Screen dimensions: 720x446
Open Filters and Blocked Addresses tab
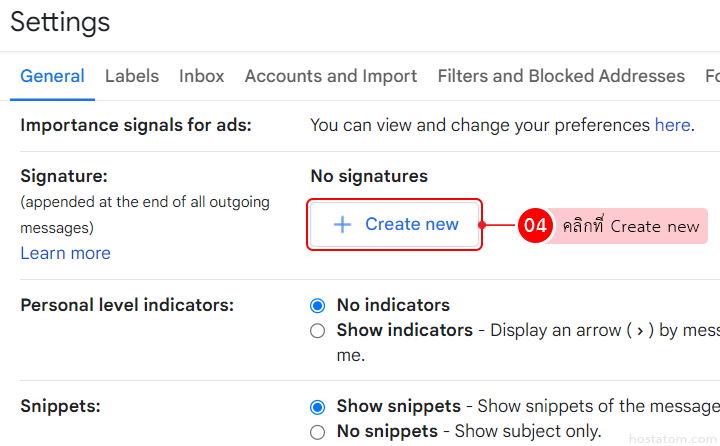561,76
